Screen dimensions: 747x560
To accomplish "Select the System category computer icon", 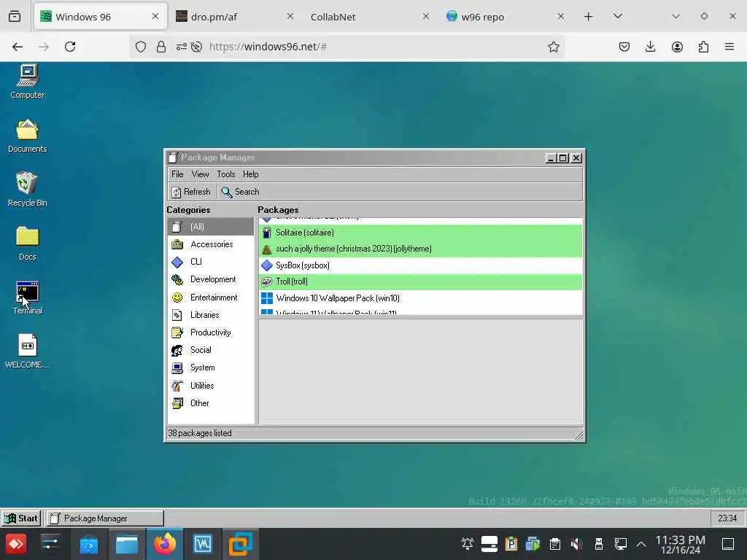I will point(177,367).
